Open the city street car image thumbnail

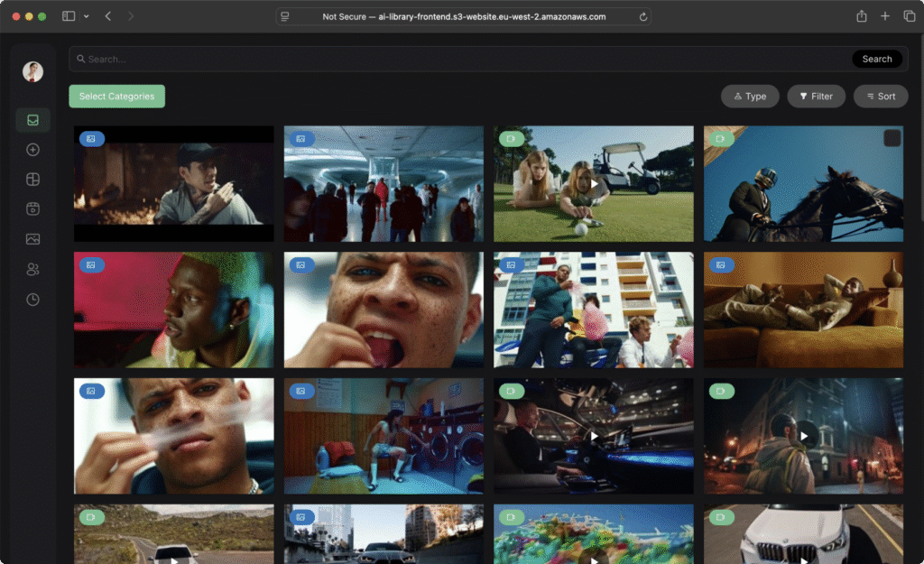(383, 534)
